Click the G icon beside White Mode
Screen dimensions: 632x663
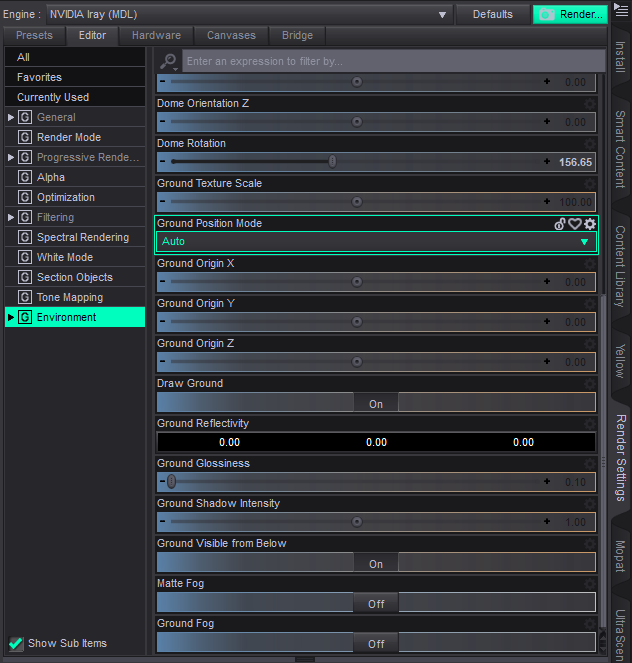coord(25,257)
